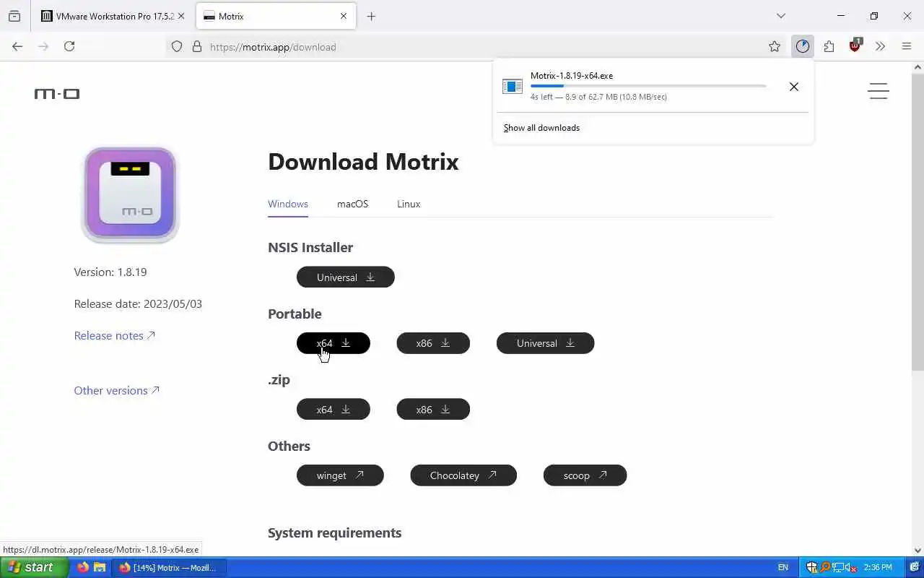
Task: Cancel the Motrix-1.8.19-x64.exe download
Action: pos(793,87)
